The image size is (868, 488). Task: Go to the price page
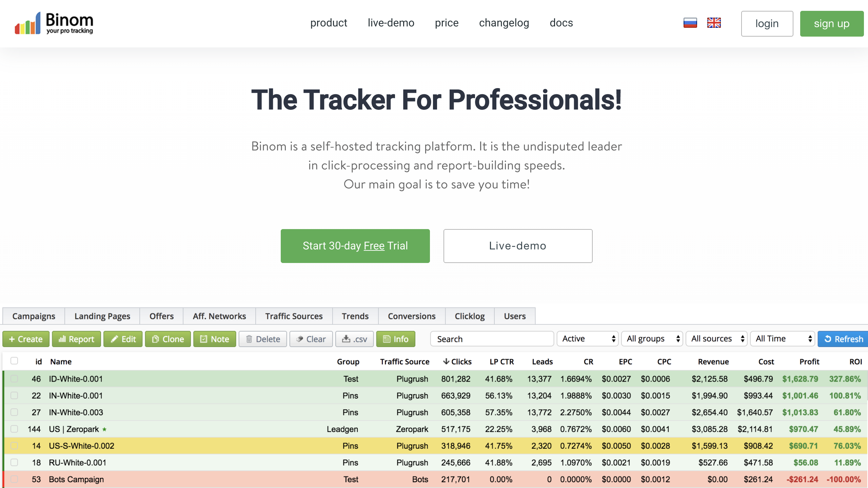point(447,23)
